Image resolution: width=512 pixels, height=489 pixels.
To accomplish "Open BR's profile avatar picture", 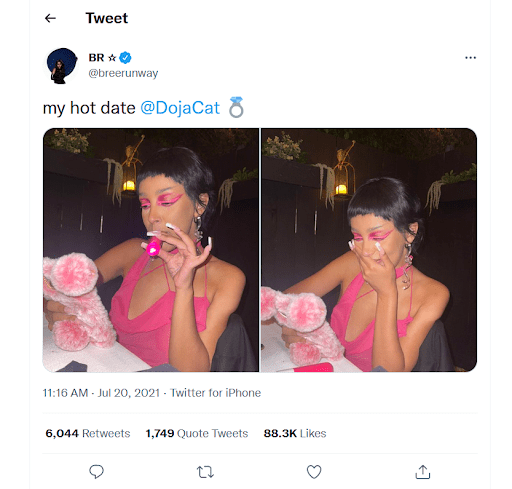I will pos(61,65).
